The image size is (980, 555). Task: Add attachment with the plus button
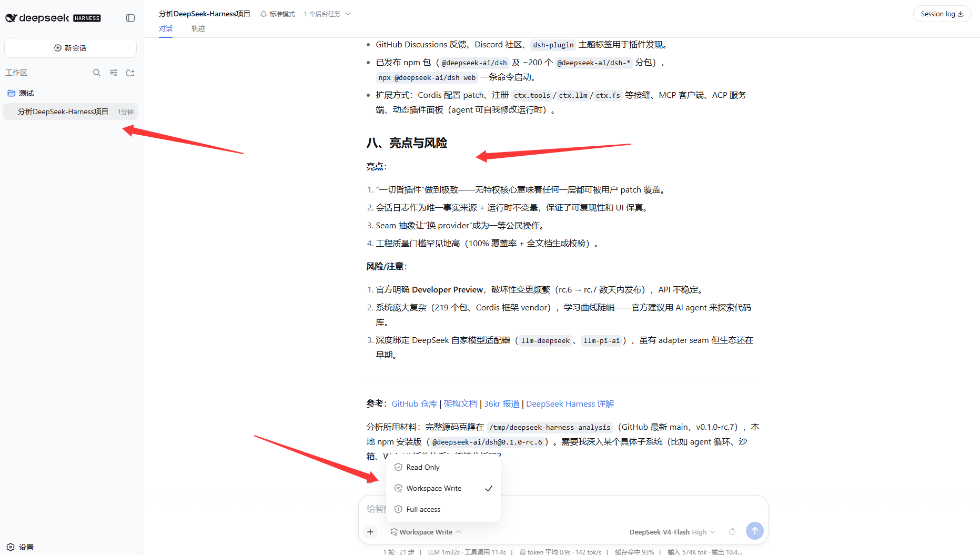370,532
